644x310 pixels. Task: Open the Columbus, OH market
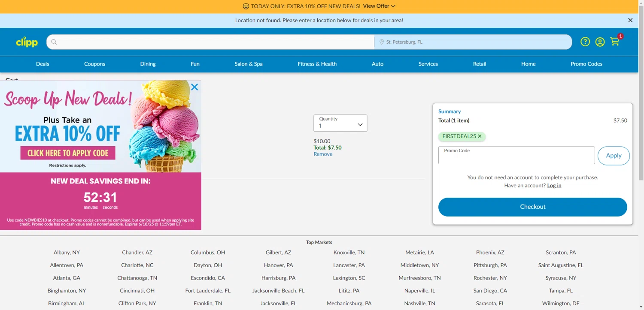tap(208, 253)
